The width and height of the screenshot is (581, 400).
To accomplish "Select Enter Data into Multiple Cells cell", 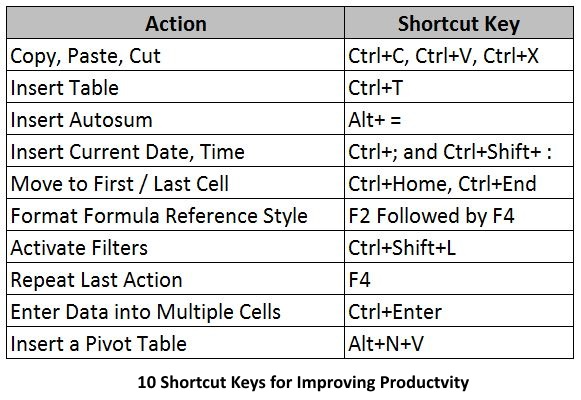I will pyautogui.click(x=176, y=311).
